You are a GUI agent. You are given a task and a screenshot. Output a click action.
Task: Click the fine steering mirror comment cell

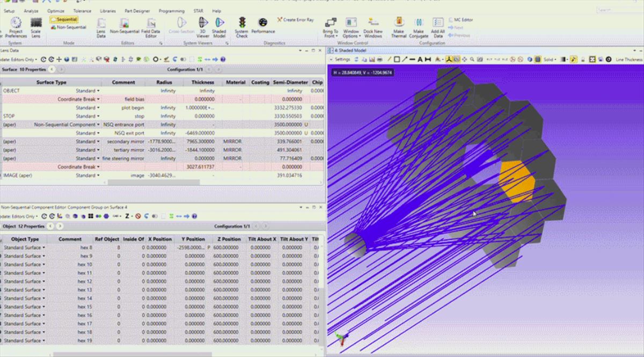pyautogui.click(x=125, y=158)
